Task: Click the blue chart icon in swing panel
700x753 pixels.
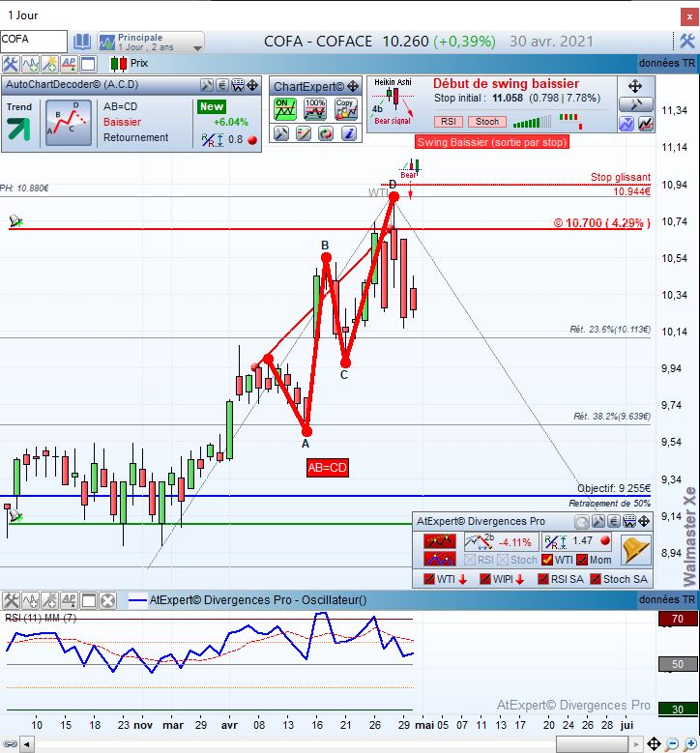Action: pos(627,124)
